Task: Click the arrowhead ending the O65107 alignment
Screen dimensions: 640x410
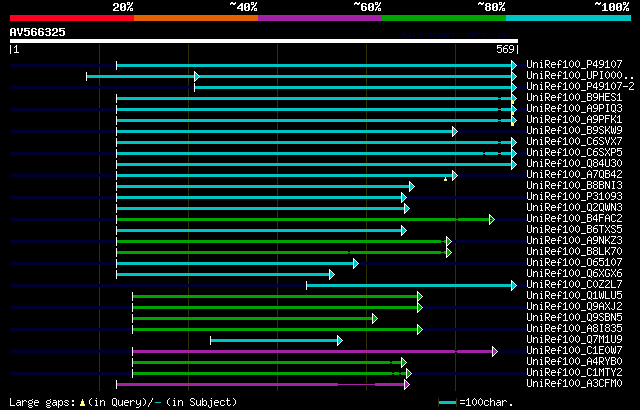Action: click(x=356, y=264)
